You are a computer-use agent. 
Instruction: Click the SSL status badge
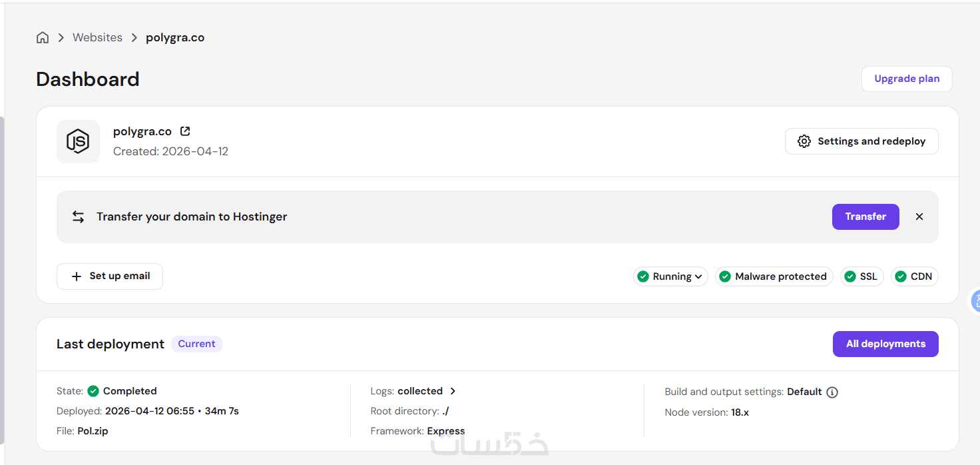click(x=861, y=276)
